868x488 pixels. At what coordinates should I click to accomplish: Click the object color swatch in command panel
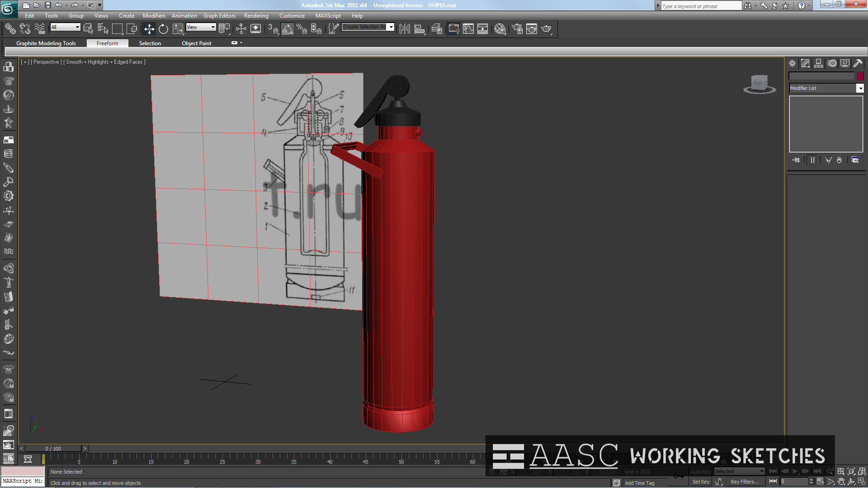coord(860,76)
